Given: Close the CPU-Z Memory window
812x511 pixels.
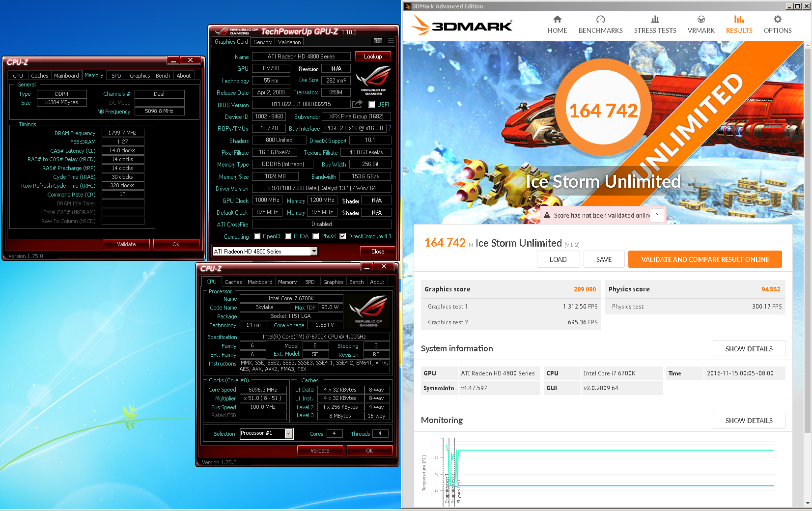Looking at the screenshot, I should click(x=190, y=60).
